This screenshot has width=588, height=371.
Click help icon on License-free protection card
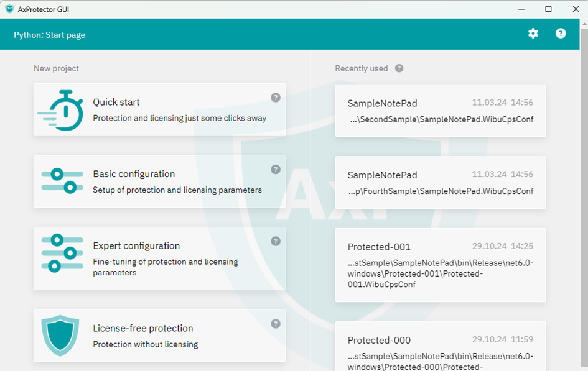tap(276, 324)
